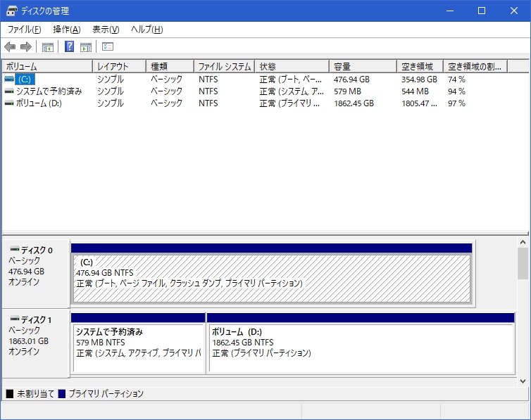Click the scroll down arrow in disk pane
531x420 pixels.
click(523, 381)
